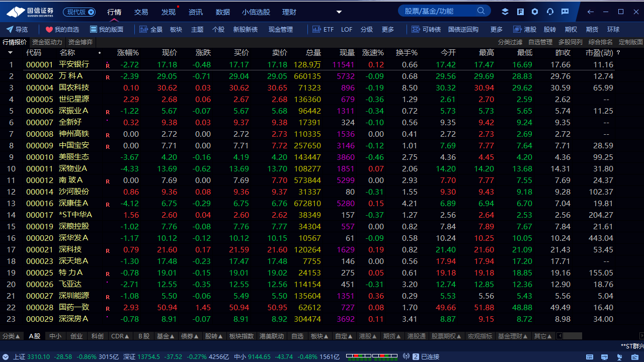Expand the 债券▲ bottom tab menu
The height and width of the screenshot is (362, 644).
(190, 336)
